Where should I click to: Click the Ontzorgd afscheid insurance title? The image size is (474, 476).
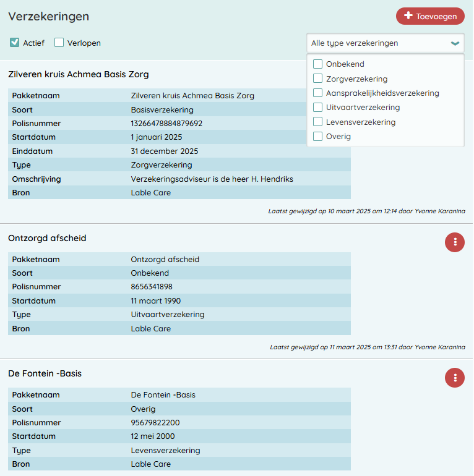click(47, 238)
